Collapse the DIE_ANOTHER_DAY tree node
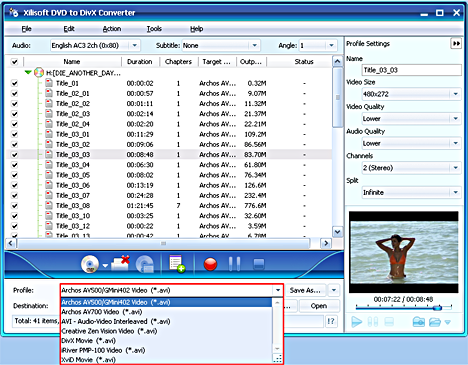Image resolution: width=468 pixels, height=365 pixels. tap(28, 72)
